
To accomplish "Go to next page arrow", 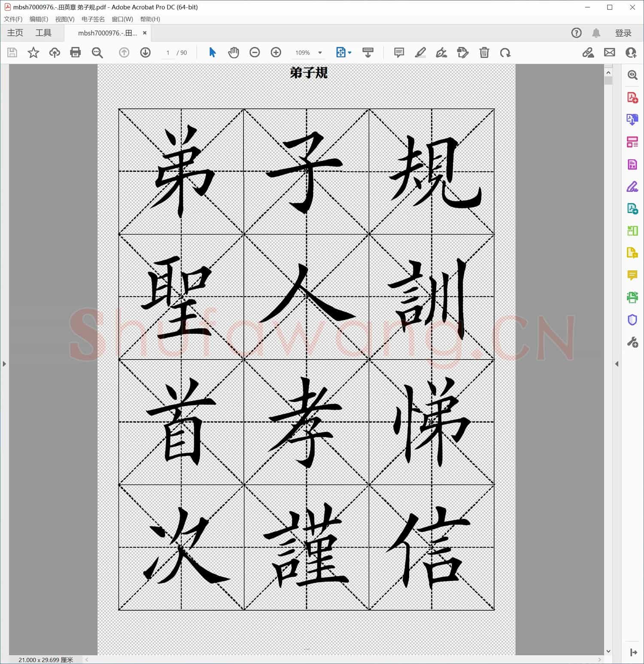I will [x=145, y=52].
